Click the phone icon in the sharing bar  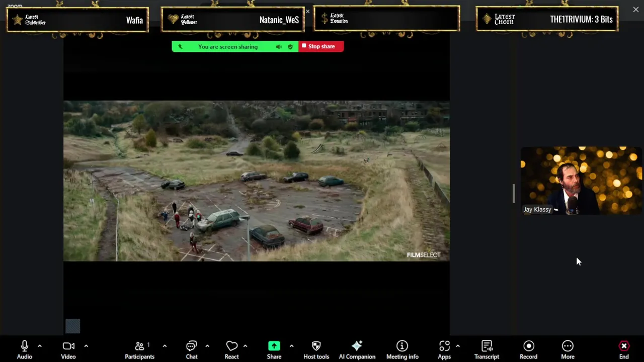point(181,47)
